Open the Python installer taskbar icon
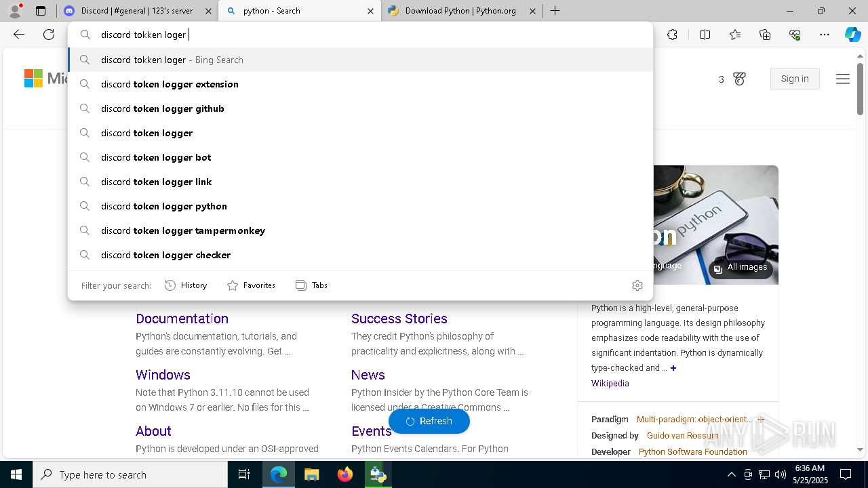Viewport: 868px width, 488px height. point(378,474)
